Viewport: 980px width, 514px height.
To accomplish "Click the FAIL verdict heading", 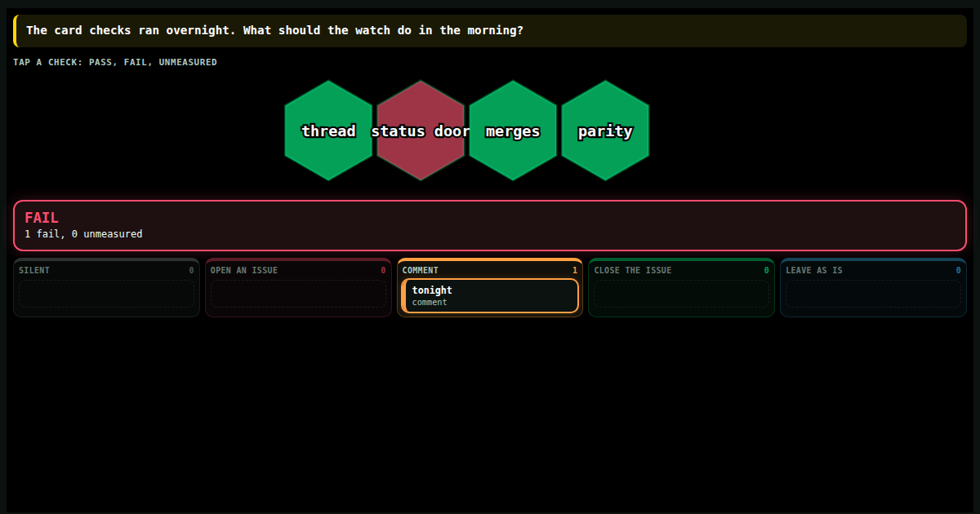I will tap(42, 218).
